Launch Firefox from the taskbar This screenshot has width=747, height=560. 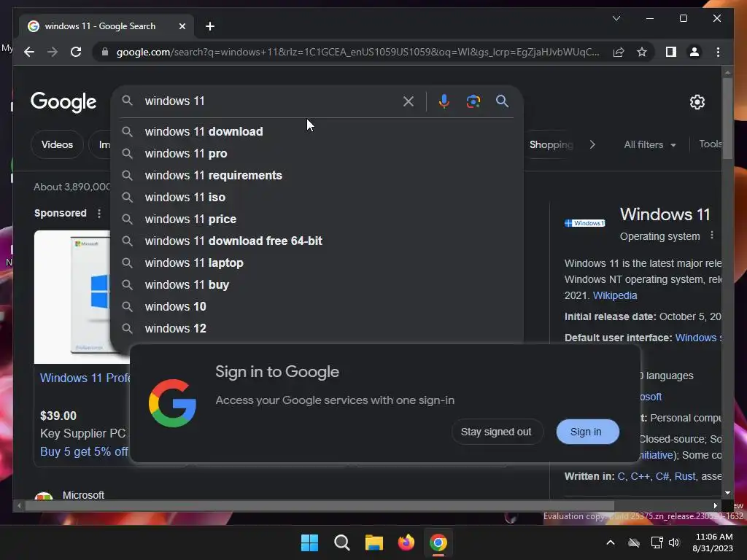pyautogui.click(x=406, y=542)
